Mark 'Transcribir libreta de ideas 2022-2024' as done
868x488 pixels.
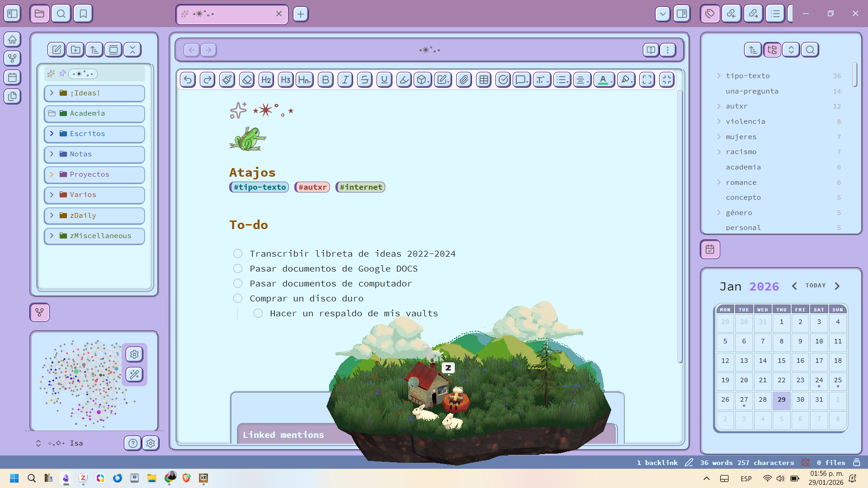238,253
